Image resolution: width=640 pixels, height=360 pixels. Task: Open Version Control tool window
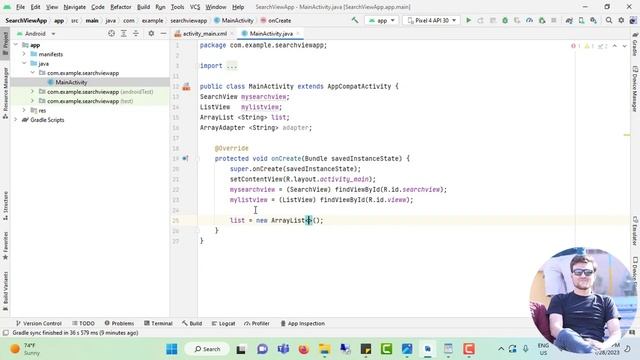(38, 323)
